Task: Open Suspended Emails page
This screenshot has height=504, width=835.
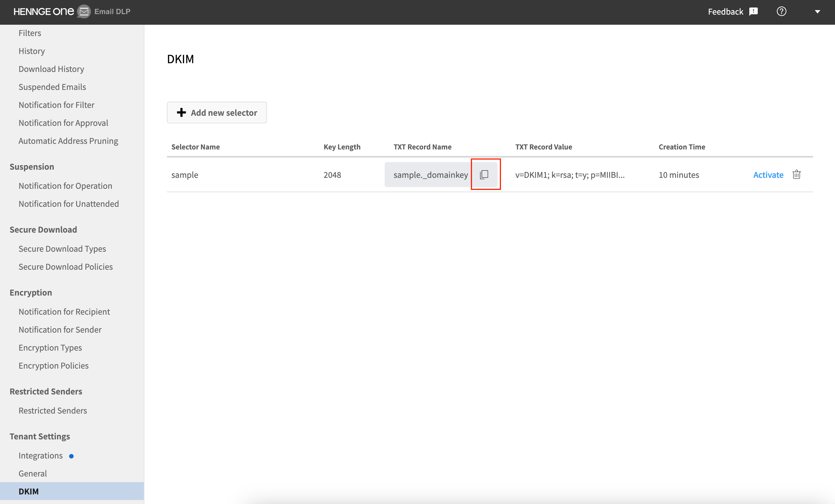Action: tap(52, 87)
